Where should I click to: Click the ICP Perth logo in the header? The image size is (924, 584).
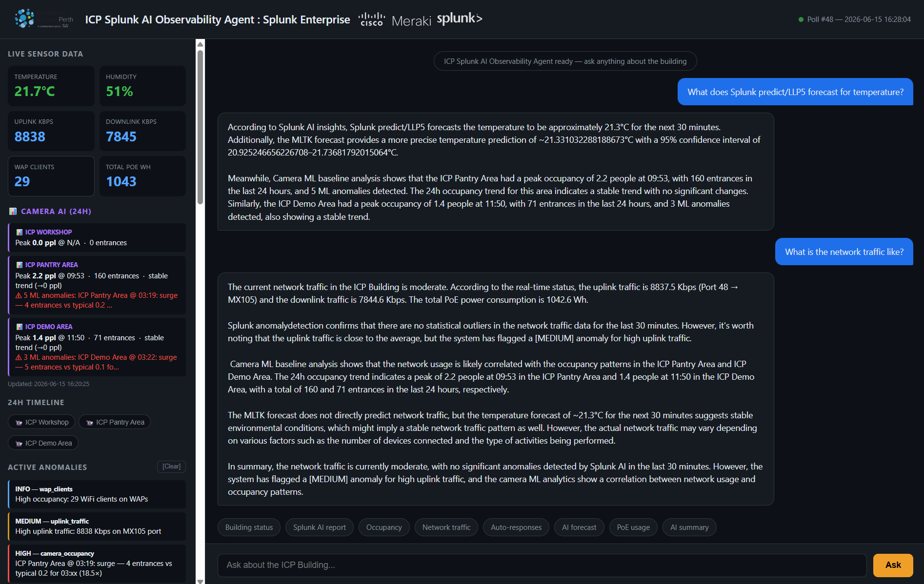coord(44,19)
